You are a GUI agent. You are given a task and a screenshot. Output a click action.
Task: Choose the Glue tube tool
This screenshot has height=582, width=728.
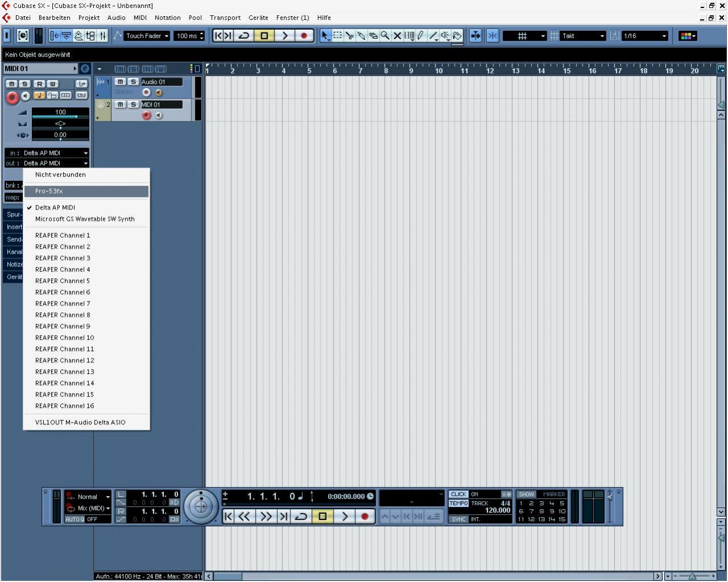361,36
